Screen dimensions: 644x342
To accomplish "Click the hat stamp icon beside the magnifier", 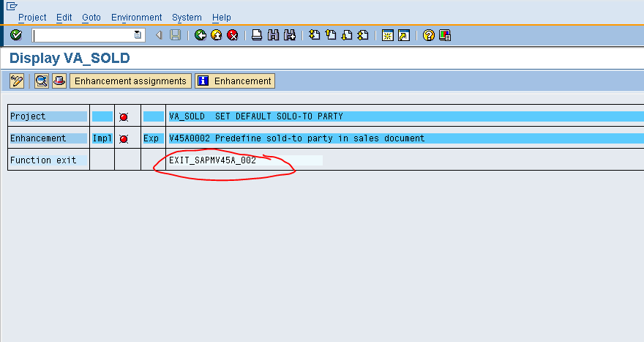I will point(59,81).
